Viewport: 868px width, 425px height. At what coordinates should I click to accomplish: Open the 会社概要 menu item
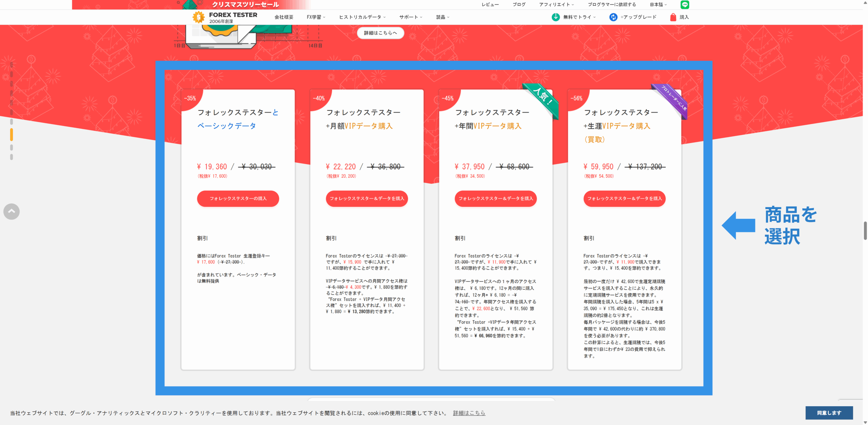click(x=284, y=17)
